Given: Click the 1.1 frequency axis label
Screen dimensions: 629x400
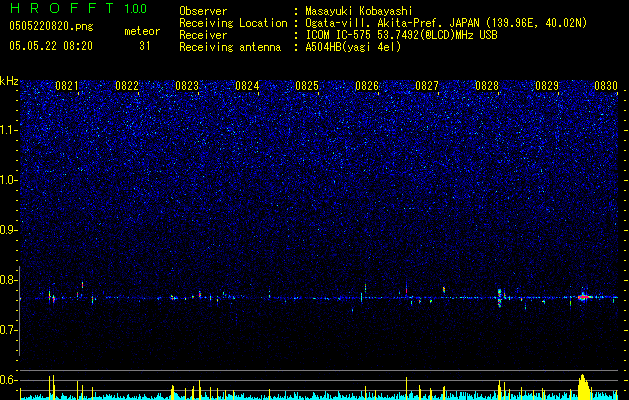Looking at the screenshot, I should pyautogui.click(x=9, y=130).
